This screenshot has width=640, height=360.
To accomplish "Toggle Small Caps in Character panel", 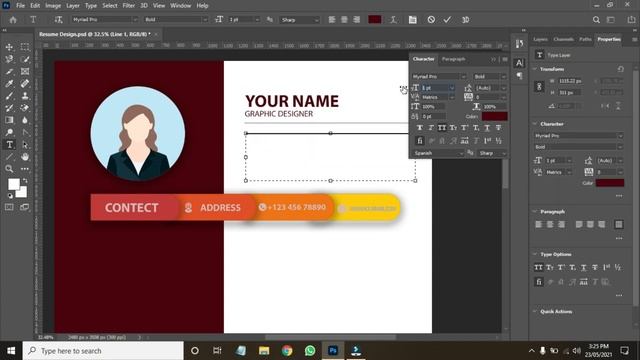I will click(453, 128).
